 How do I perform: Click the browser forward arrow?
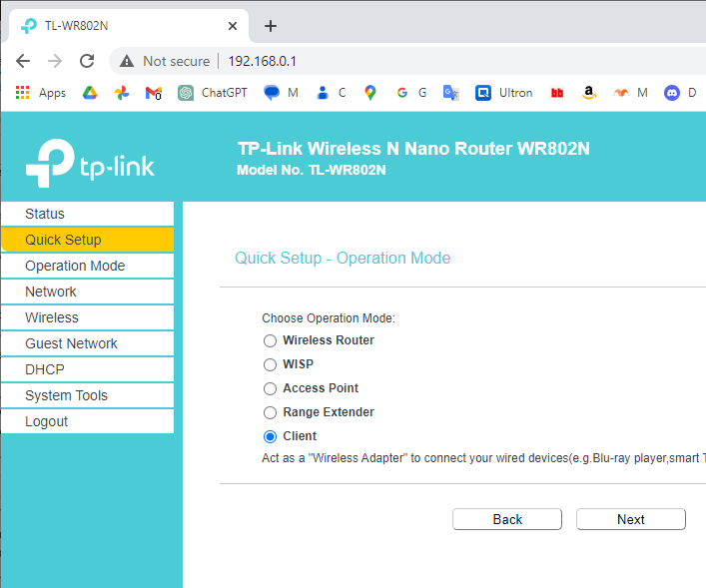tap(55, 61)
